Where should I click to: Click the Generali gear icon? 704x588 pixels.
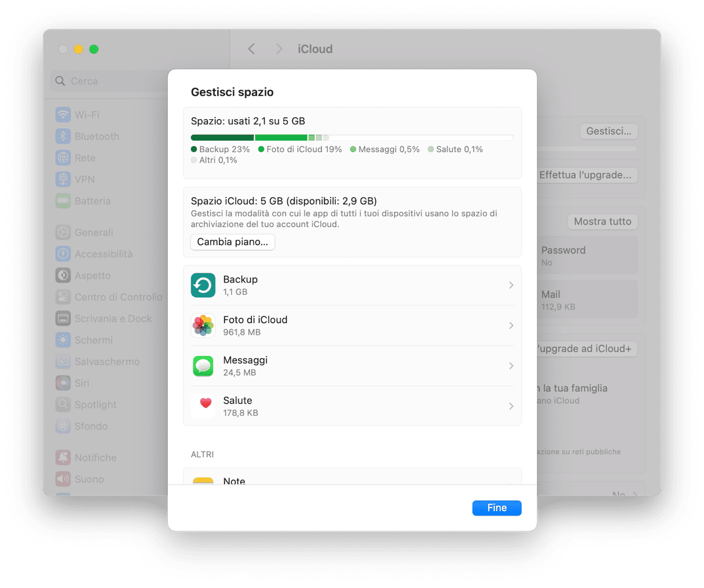tap(63, 232)
